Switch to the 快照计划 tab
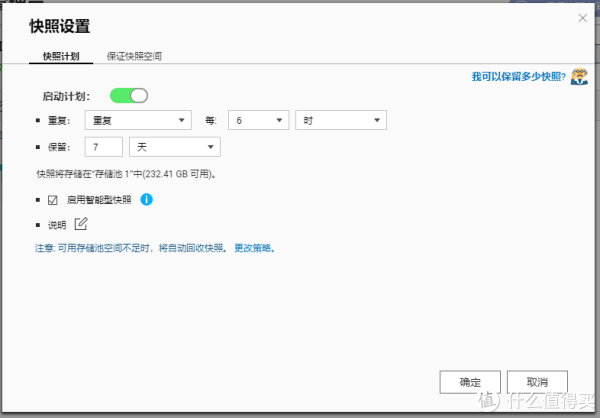 [61, 57]
